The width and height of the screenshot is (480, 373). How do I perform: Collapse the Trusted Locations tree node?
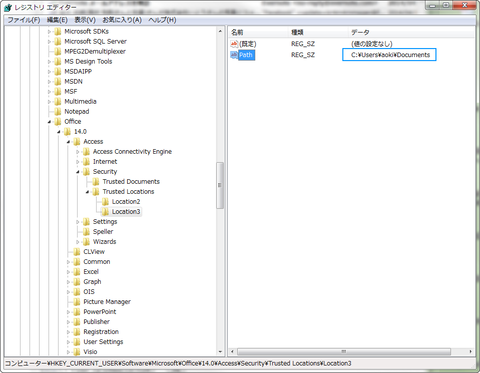pyautogui.click(x=87, y=192)
